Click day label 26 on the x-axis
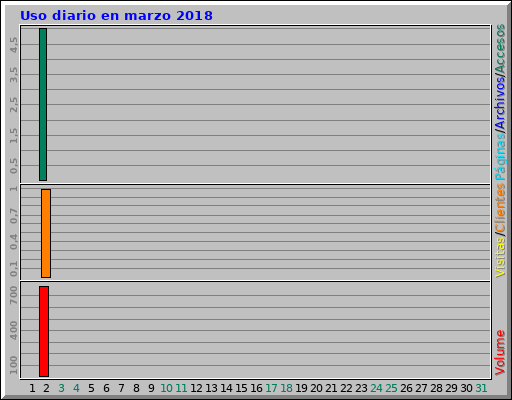The image size is (512, 400). (x=406, y=388)
